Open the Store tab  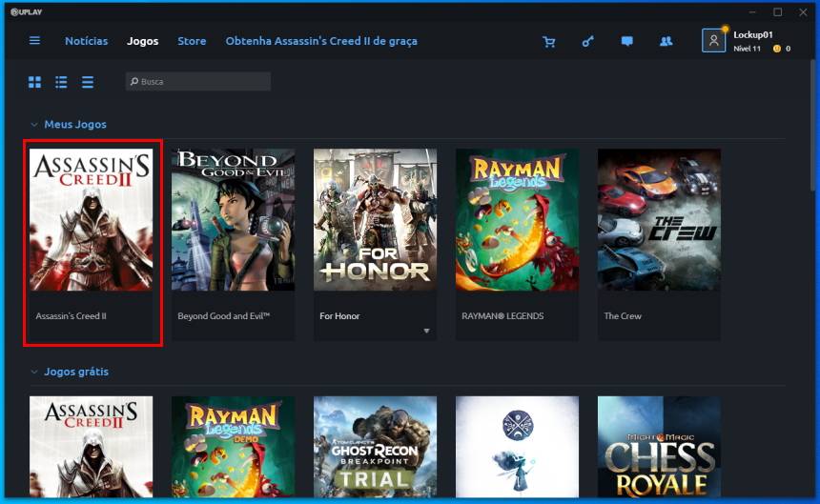coord(192,41)
